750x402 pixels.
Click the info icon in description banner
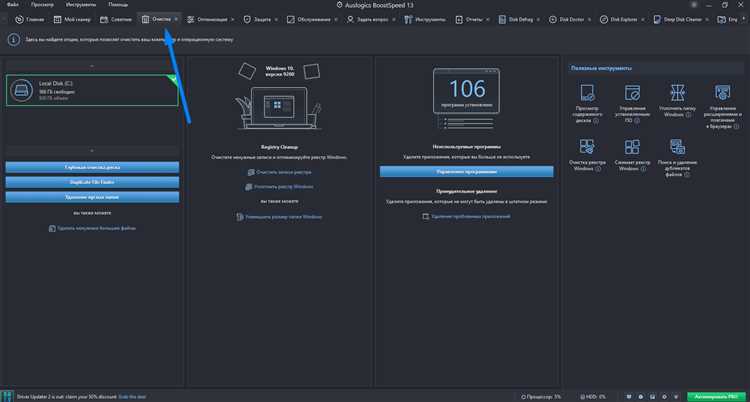pos(13,40)
